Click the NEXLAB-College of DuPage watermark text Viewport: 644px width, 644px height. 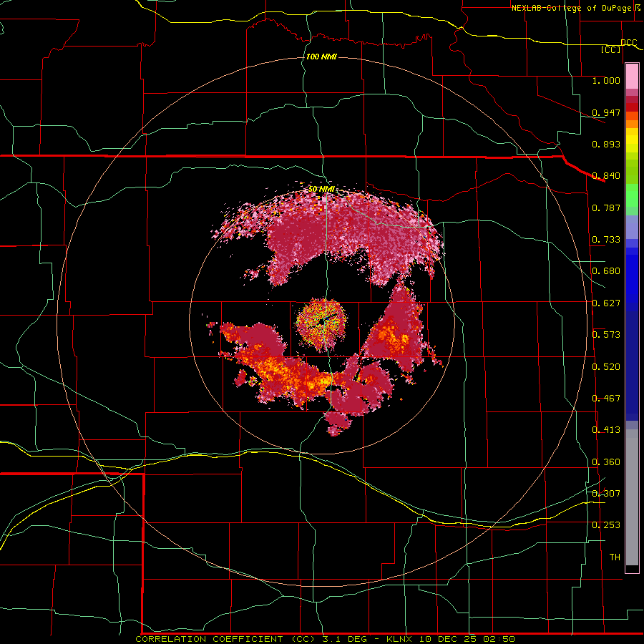[571, 8]
